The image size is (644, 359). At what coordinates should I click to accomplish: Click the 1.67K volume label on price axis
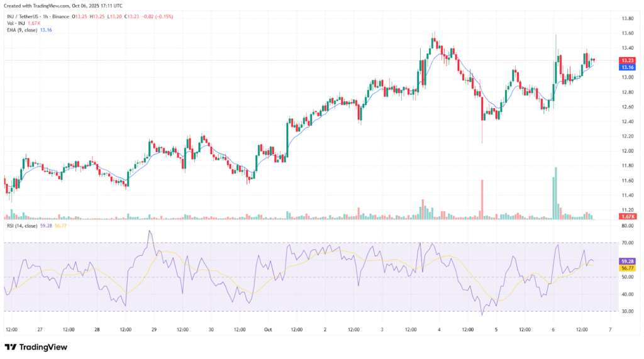(626, 216)
